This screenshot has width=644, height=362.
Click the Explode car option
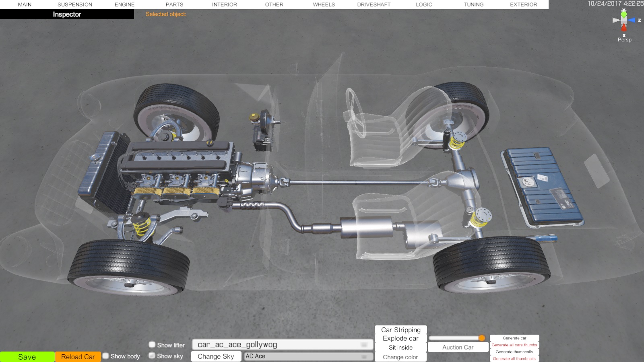point(400,338)
